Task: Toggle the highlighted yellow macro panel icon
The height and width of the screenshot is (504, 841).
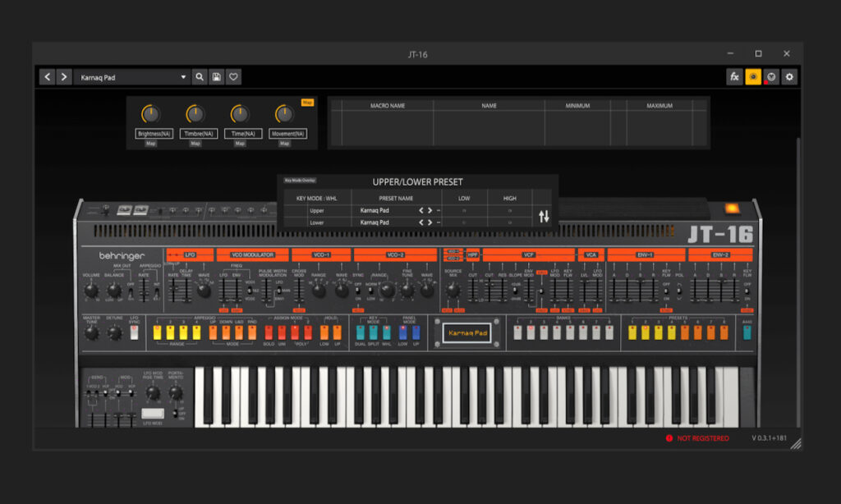Action: [x=753, y=76]
